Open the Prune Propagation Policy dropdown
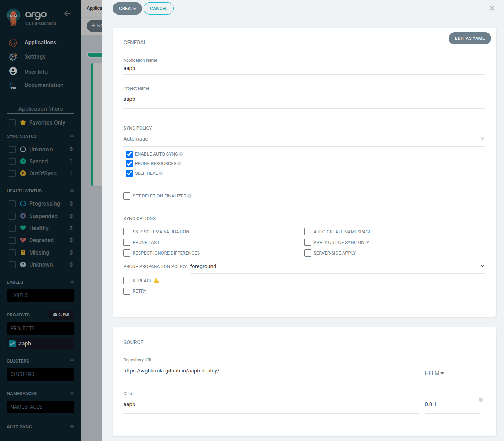The width and height of the screenshot is (504, 441). (x=482, y=266)
